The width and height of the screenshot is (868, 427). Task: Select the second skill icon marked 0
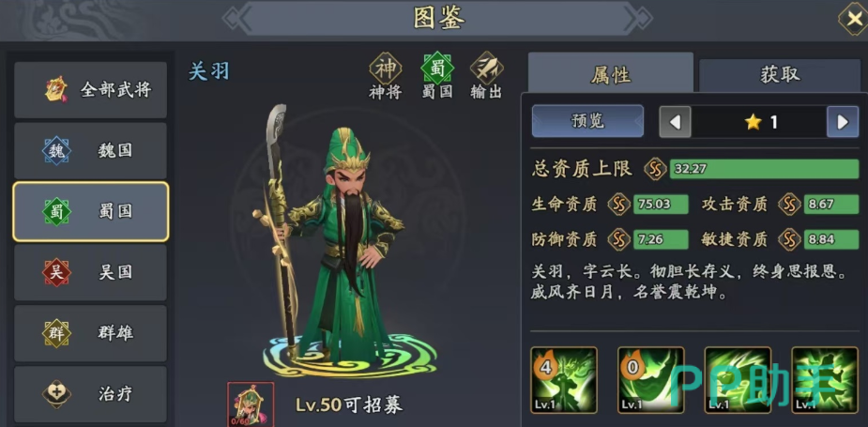651,379
